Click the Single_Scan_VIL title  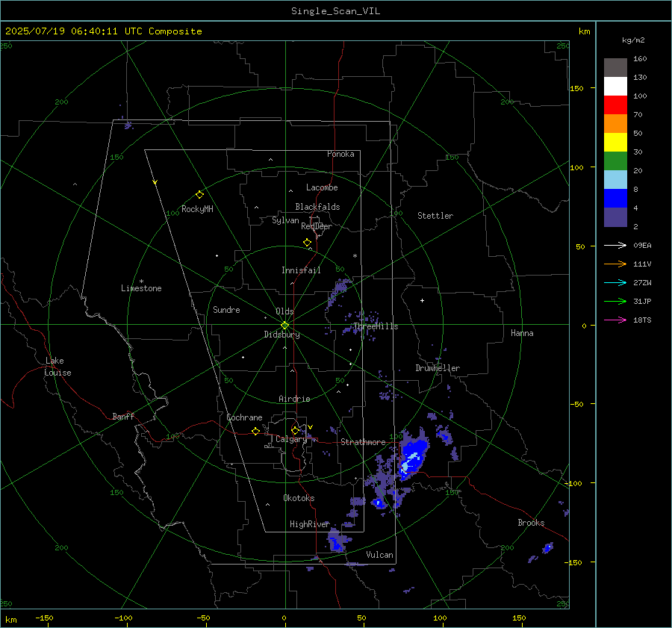(335, 11)
